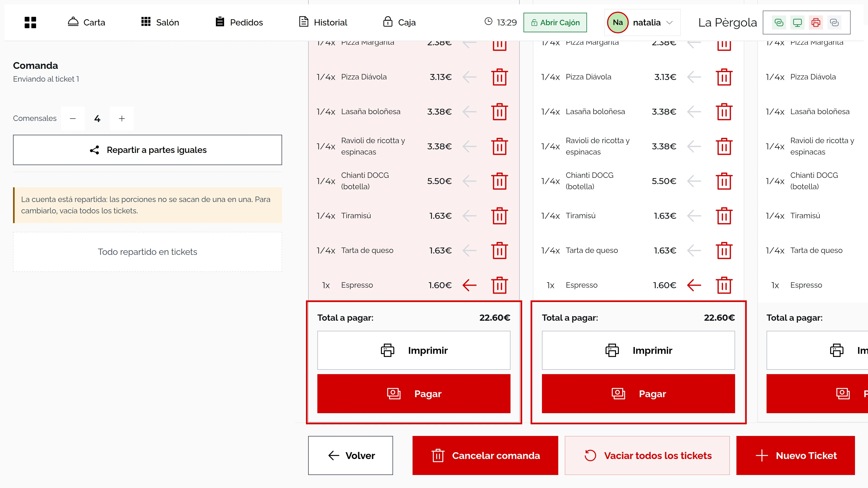Pay the second ticket
The width and height of the screenshot is (868, 488).
point(638,394)
